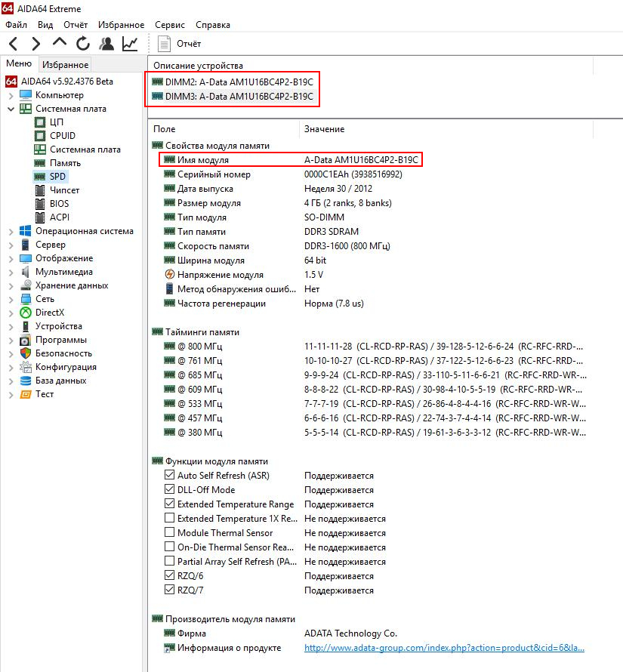623x672 pixels.
Task: Select CPUID in the tree
Action: click(x=62, y=136)
